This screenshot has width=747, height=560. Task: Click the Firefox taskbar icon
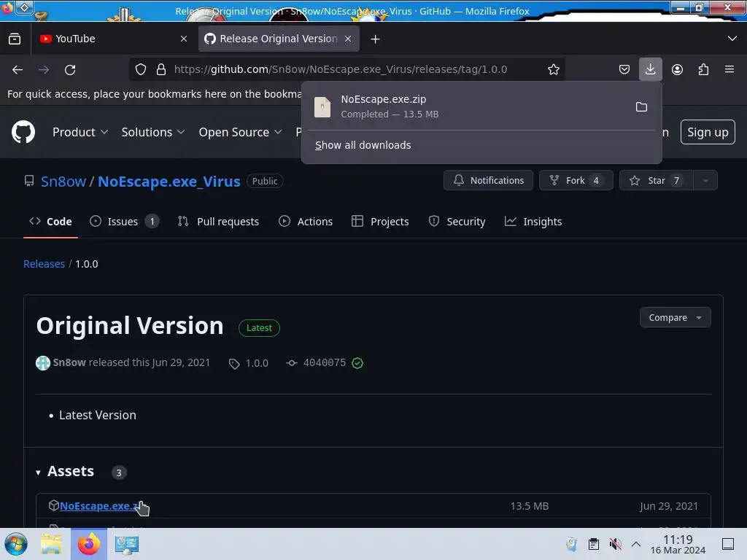[88, 544]
